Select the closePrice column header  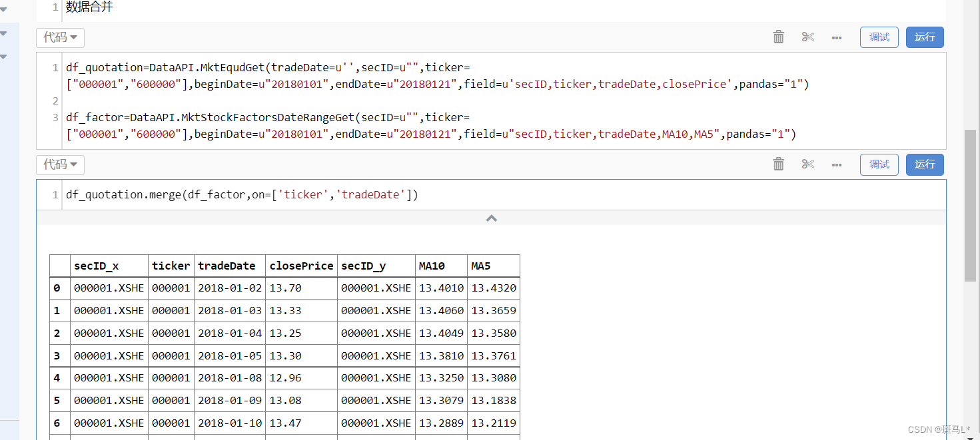click(x=301, y=266)
